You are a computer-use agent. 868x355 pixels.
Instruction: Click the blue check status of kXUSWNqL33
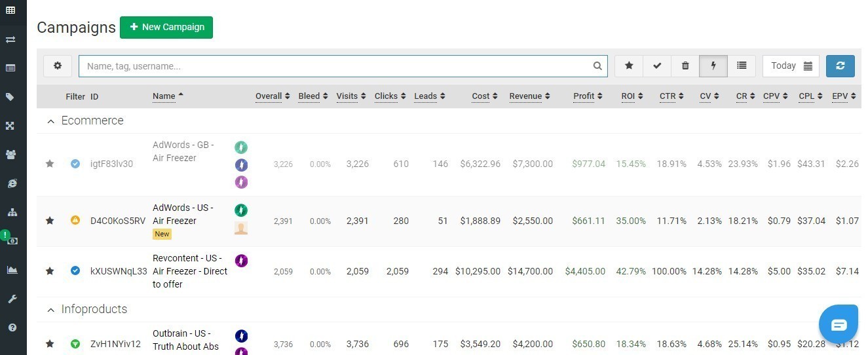75,271
